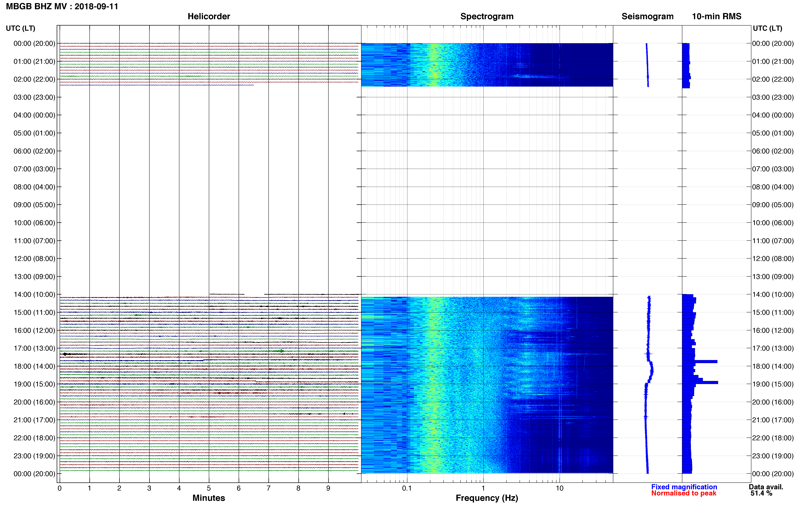This screenshot has width=812, height=508.
Task: Select left time label '18:00 (14:00)'
Action: coord(34,366)
